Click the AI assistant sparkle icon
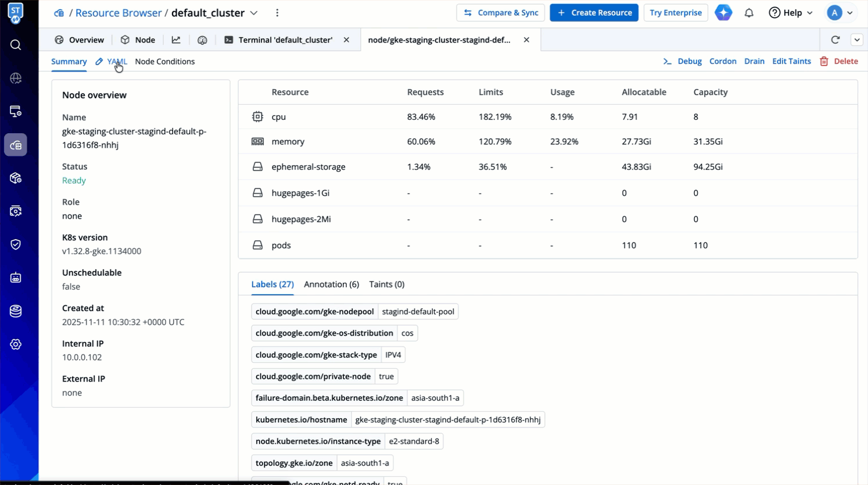The height and width of the screenshot is (485, 868). click(723, 13)
